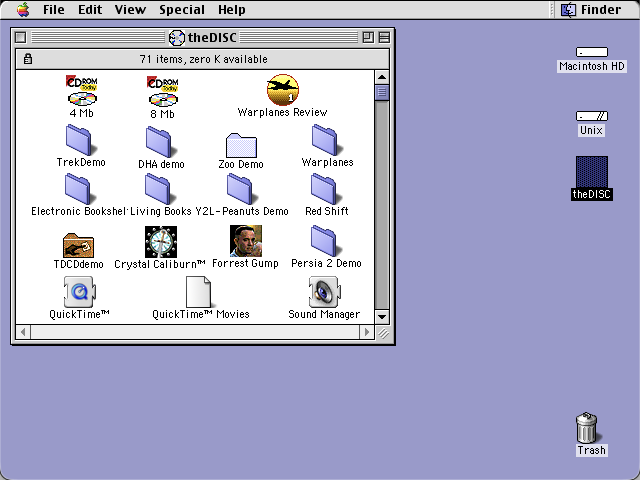Image resolution: width=640 pixels, height=480 pixels.
Task: Select the TDCDdemo folder icon
Action: click(78, 245)
